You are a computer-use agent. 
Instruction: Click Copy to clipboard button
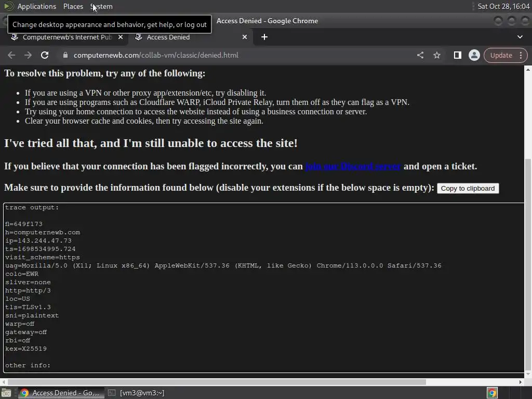468,188
